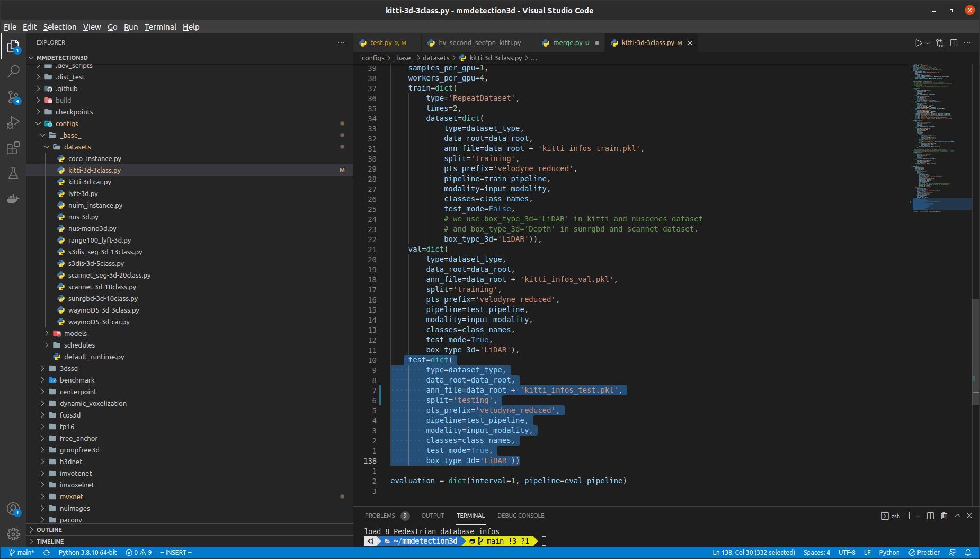The height and width of the screenshot is (559, 980).
Task: Open the Search panel
Action: pos(13,70)
